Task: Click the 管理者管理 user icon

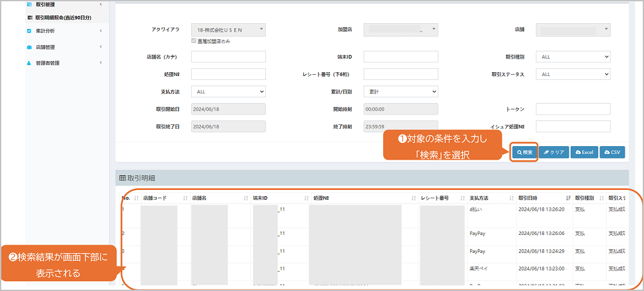Action: 29,63
